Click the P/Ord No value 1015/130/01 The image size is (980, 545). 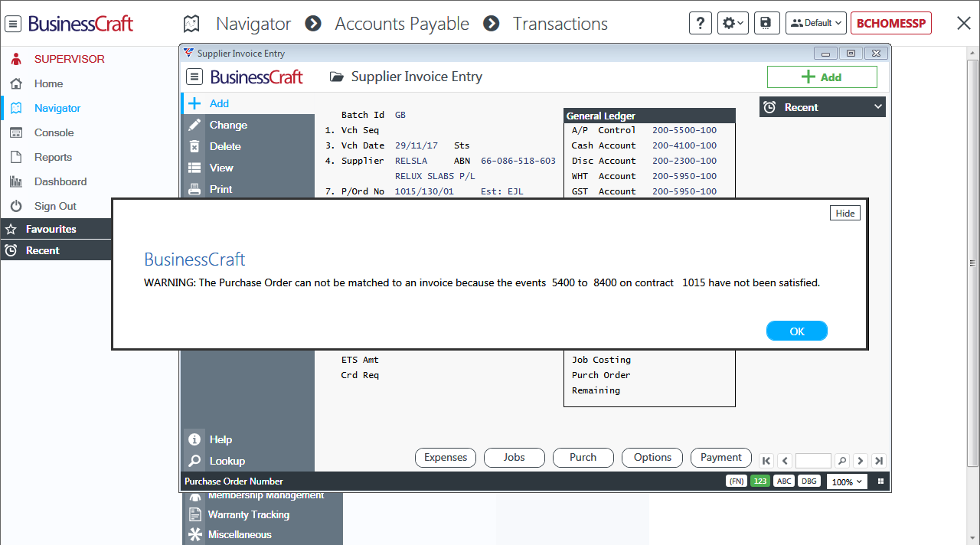tap(424, 191)
